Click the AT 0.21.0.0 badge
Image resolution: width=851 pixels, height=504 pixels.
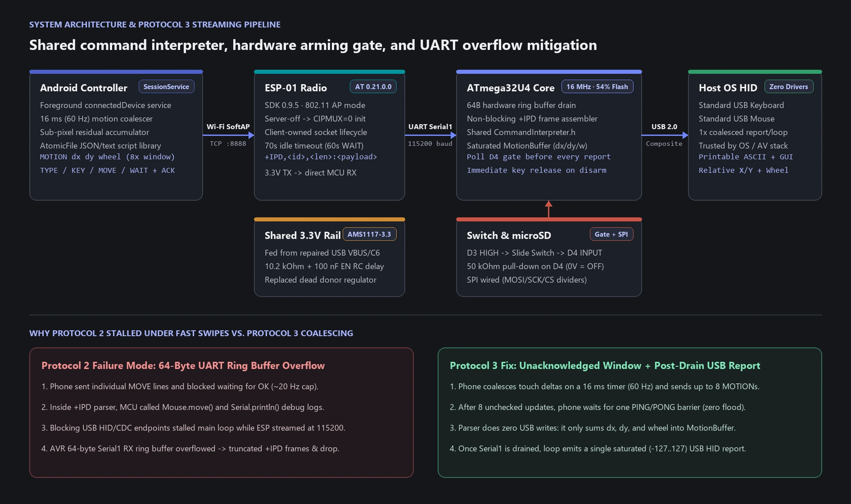[373, 87]
